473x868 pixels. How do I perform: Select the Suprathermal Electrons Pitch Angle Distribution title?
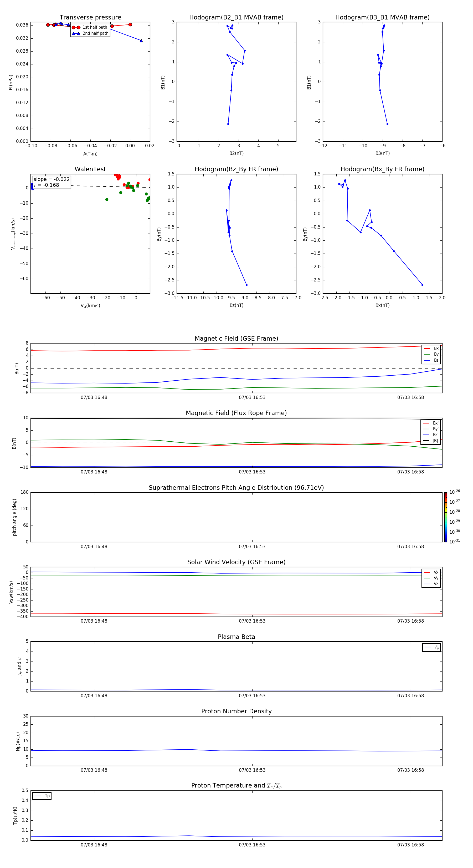click(x=236, y=488)
